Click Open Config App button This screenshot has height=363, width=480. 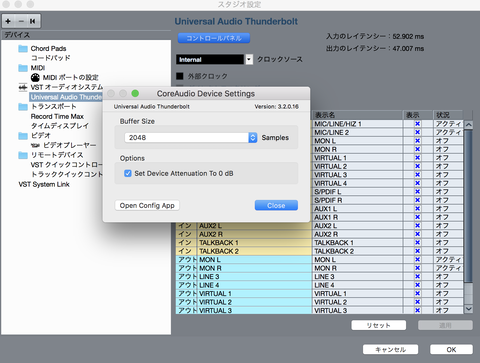pos(147,205)
